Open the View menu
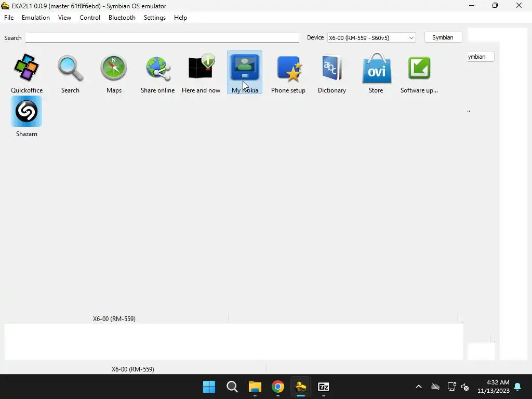This screenshot has width=532, height=399. (x=64, y=18)
